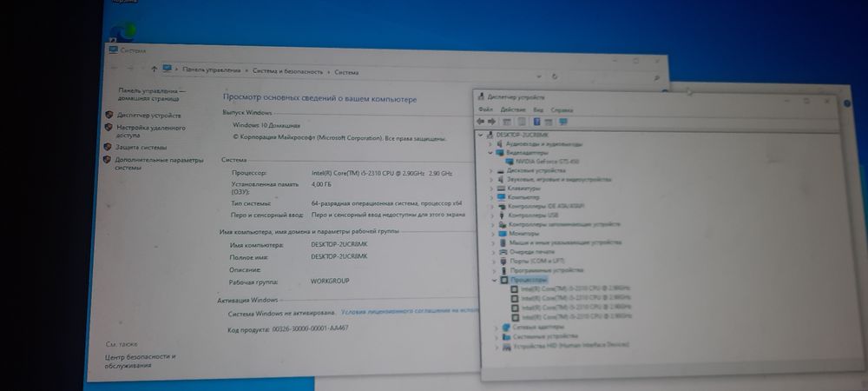The width and height of the screenshot is (868, 391).
Task: Expand Клавиатуры node
Action: pyautogui.click(x=491, y=189)
